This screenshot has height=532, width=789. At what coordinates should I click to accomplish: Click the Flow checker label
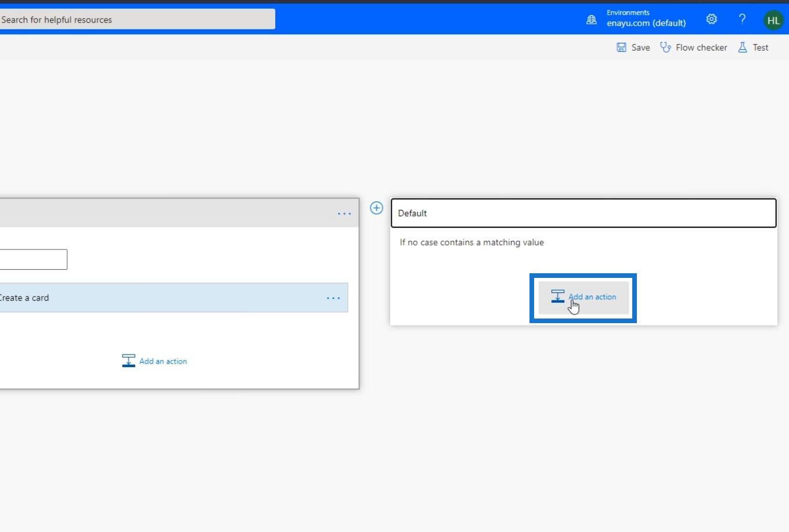[701, 48]
